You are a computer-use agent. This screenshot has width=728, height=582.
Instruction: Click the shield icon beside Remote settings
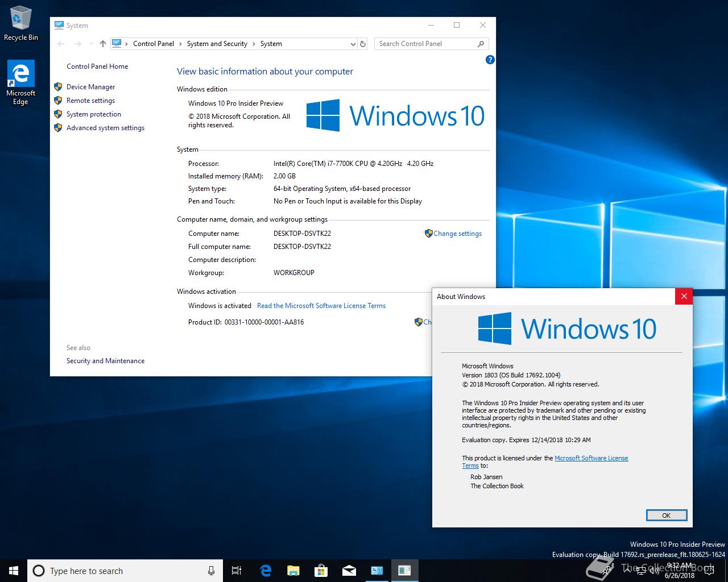(x=58, y=100)
